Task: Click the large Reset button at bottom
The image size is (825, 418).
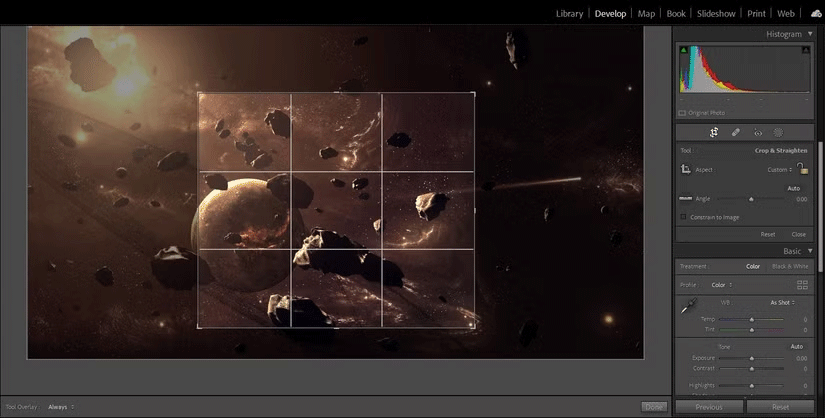Action: [780, 407]
